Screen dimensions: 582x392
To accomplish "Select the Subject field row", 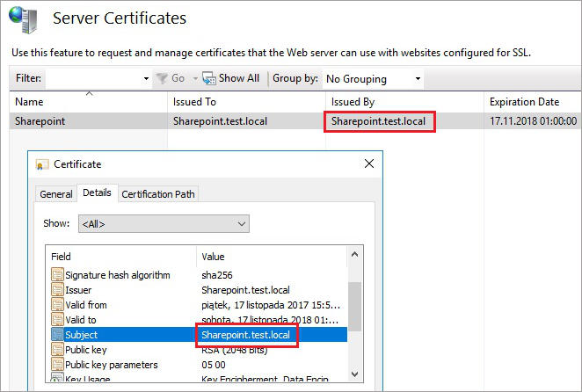I will (x=197, y=335).
